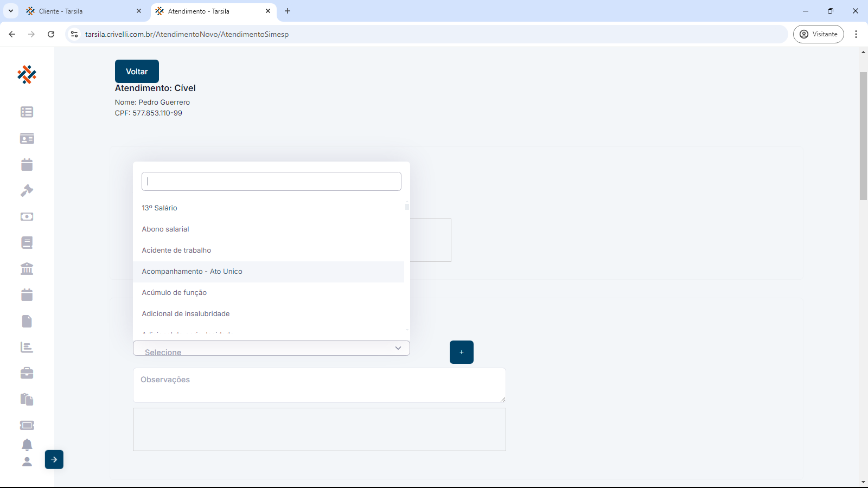This screenshot has height=488, width=868.
Task: Click the bank building icon in sidebar
Action: click(27, 268)
